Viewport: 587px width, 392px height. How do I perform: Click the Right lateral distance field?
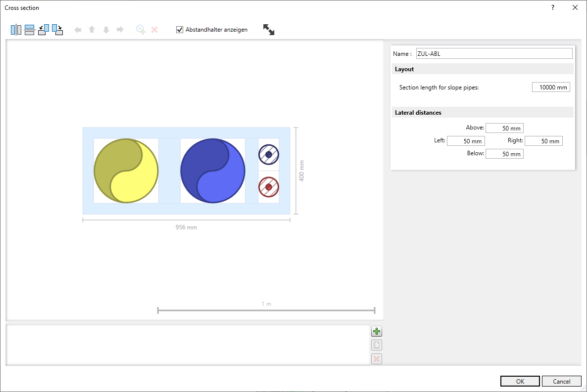click(543, 141)
